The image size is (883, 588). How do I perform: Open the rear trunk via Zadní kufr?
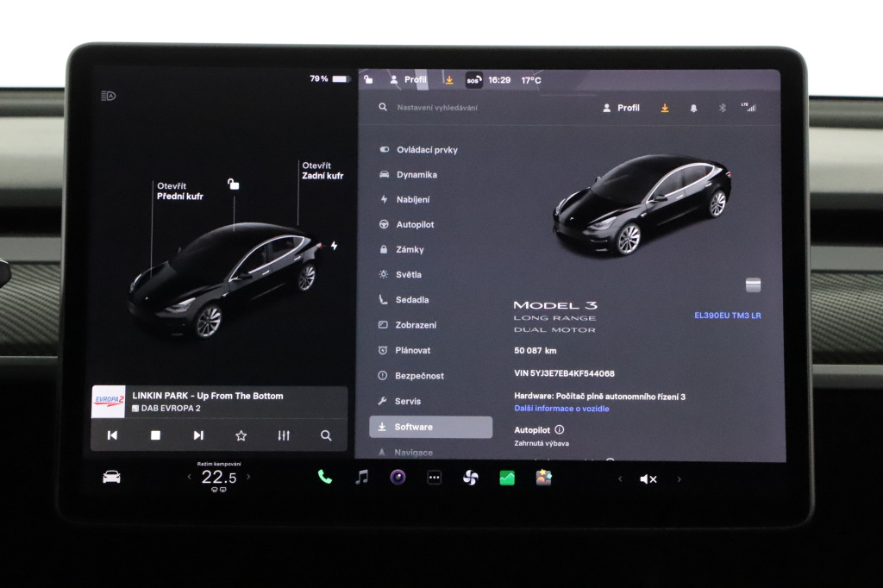coord(323,171)
